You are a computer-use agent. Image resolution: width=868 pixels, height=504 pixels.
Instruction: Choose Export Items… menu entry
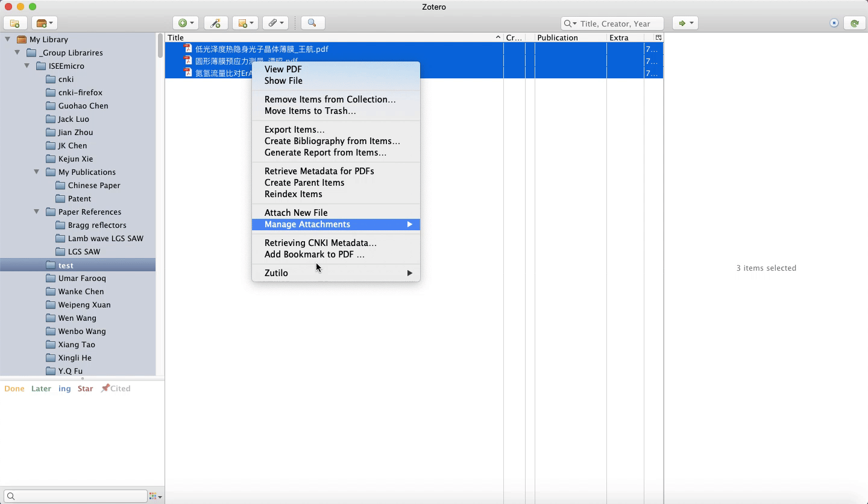336,130
